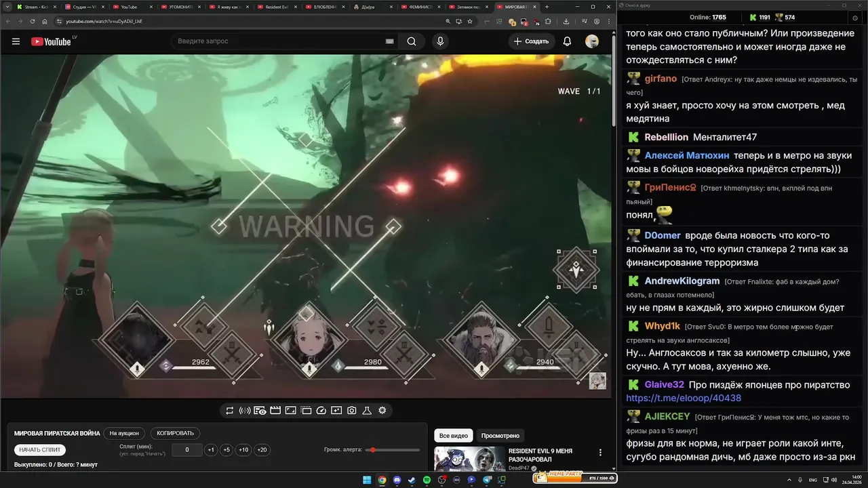This screenshot has width=868, height=488.
Task: Open the Resident Evil 9 video thumbnail
Action: 469,459
